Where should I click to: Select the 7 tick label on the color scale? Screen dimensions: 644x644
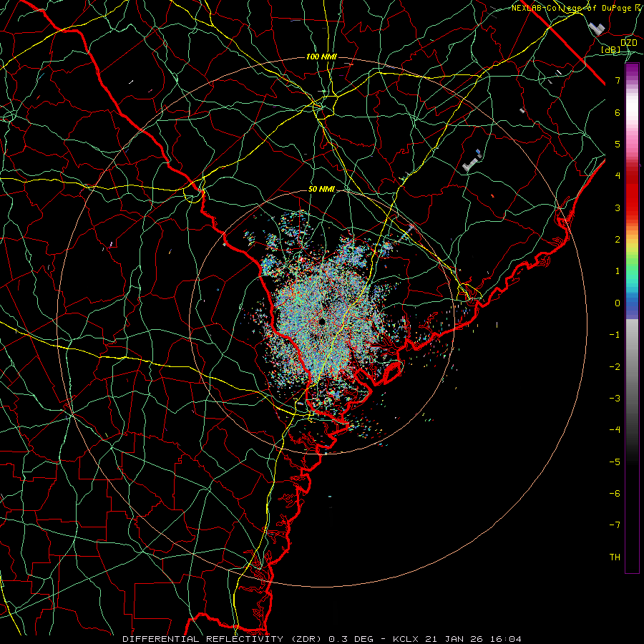pos(618,80)
